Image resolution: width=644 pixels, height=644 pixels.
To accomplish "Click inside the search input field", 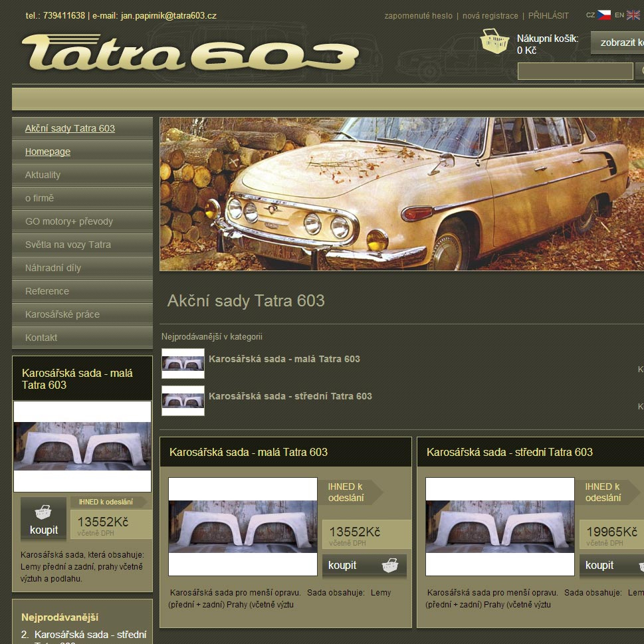I will [x=575, y=71].
